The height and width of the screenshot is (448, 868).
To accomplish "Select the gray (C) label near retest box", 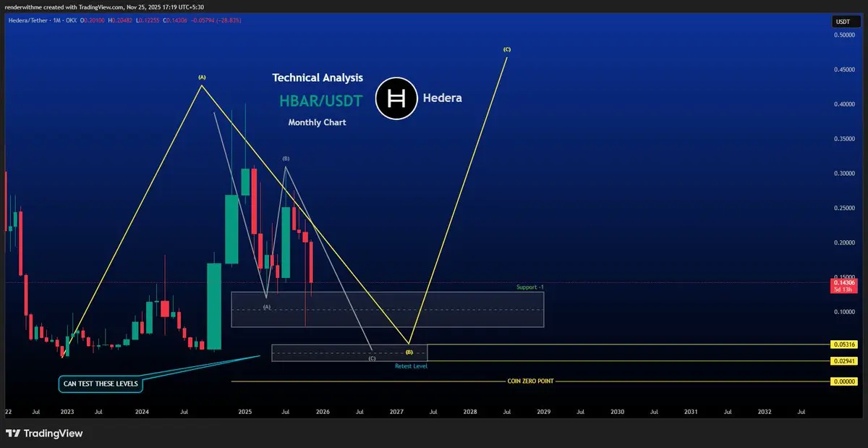I will click(372, 358).
